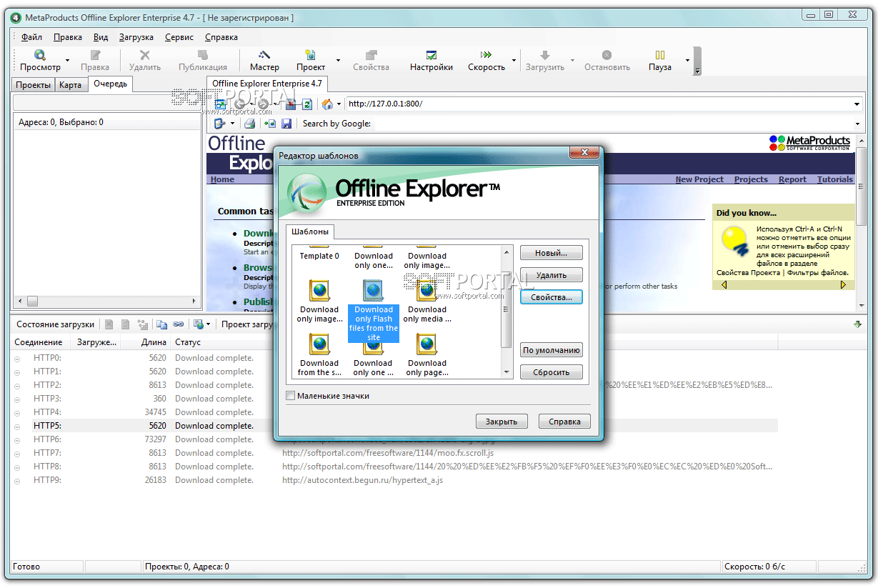Expand the Пауза dropdown arrow
Screen dimensions: 878x588
[x=687, y=61]
